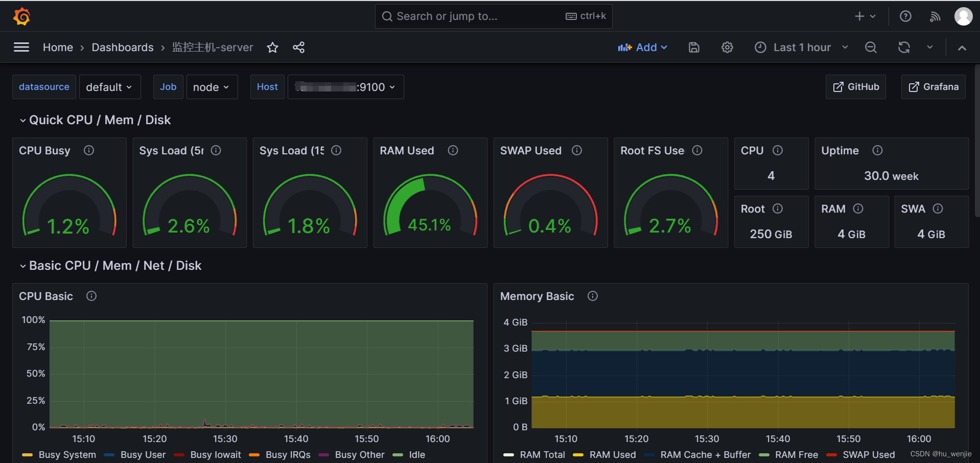The width and height of the screenshot is (980, 463).
Task: Collapse the Basic CPU / Mem / Net / Disk row
Action: coord(110,266)
